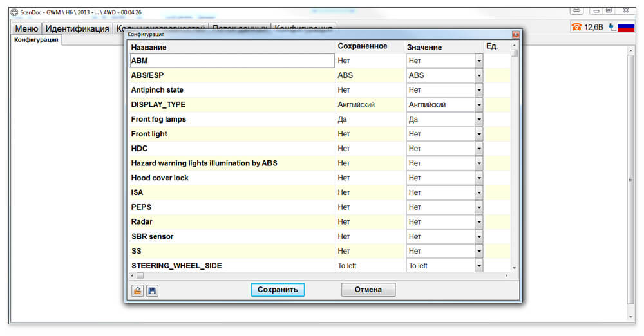Open the Hood cover lock dropdown
Screen dimensions: 644x336
point(479,178)
